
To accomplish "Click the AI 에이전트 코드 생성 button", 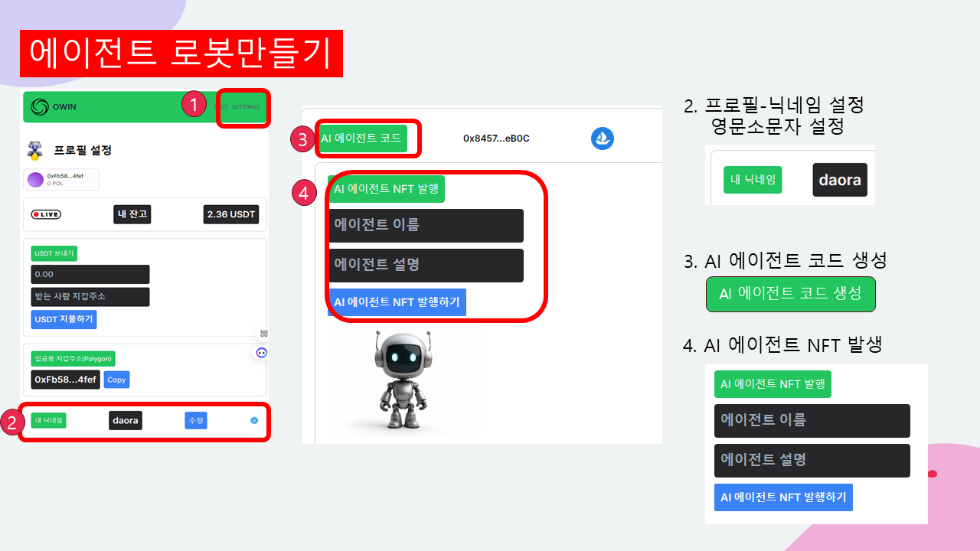I will coord(790,294).
